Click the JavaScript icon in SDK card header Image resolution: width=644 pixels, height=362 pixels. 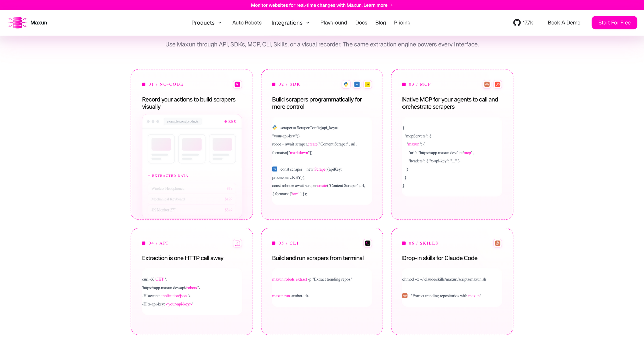368,84
